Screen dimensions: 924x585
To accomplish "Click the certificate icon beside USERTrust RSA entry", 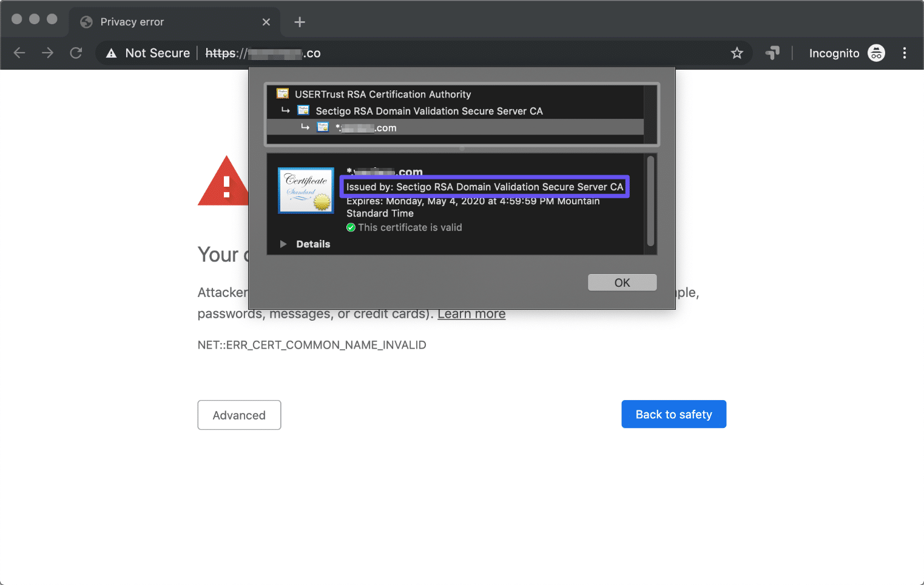I will [x=282, y=93].
